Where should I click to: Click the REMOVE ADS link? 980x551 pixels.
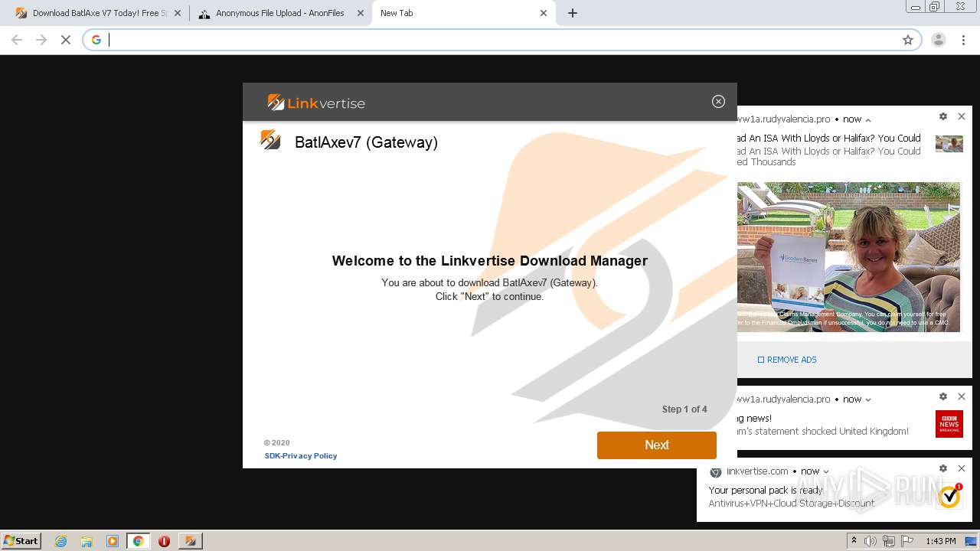(x=787, y=360)
